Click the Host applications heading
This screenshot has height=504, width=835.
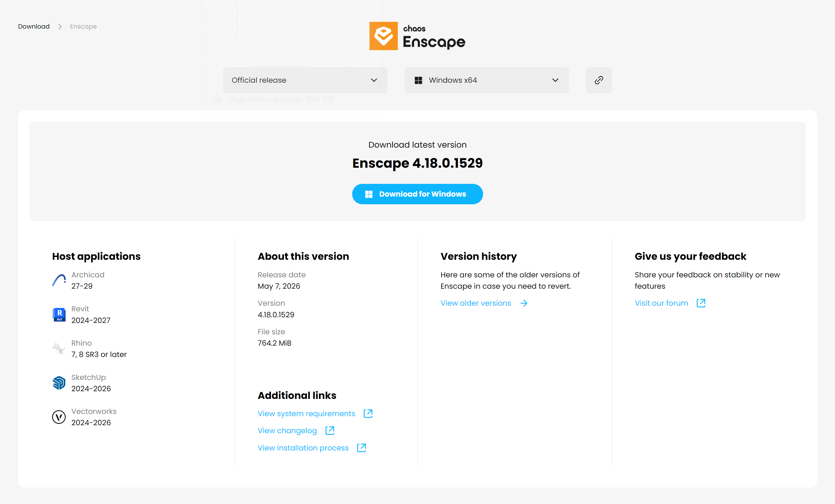click(x=96, y=256)
